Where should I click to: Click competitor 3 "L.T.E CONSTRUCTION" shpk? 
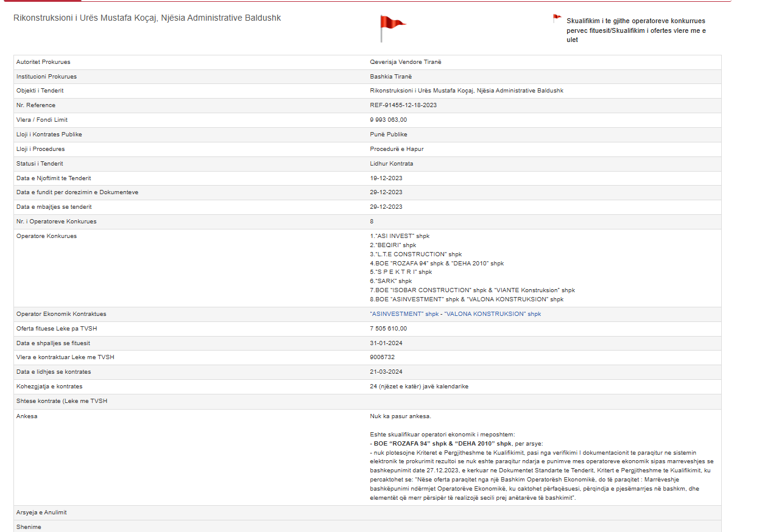click(416, 254)
